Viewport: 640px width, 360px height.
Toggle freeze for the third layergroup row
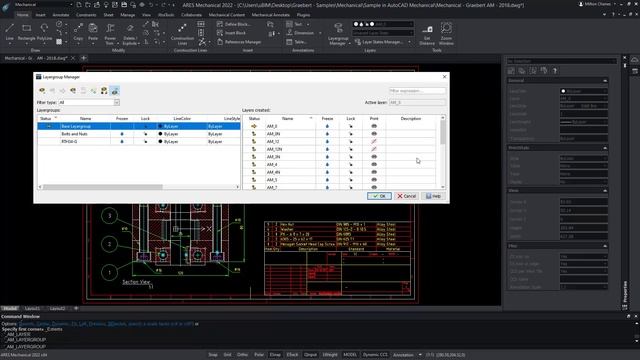click(x=122, y=142)
